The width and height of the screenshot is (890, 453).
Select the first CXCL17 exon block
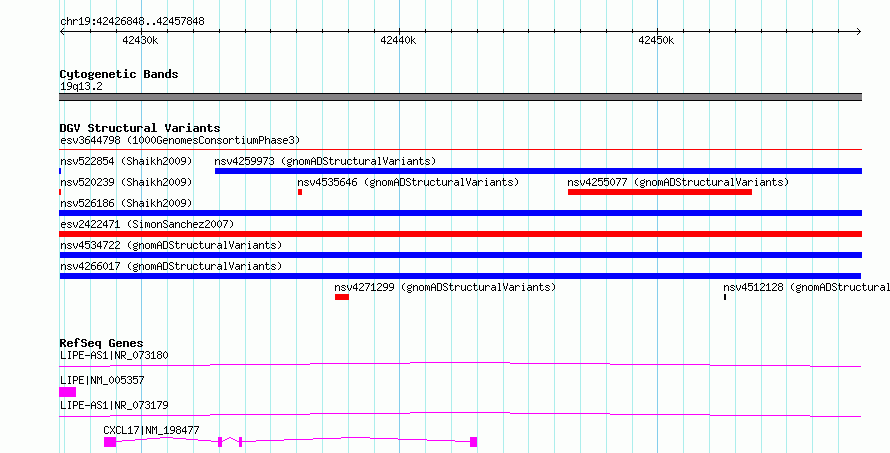(110, 442)
